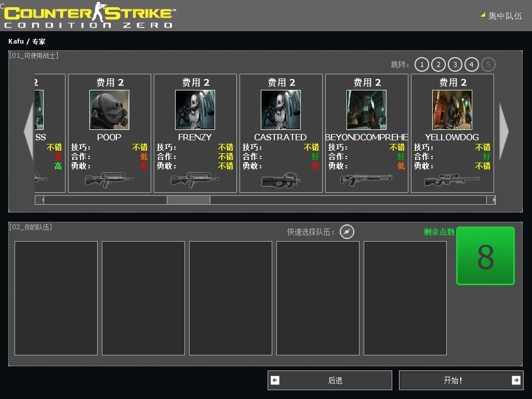
Task: Click the third empty team slot
Action: pyautogui.click(x=231, y=298)
